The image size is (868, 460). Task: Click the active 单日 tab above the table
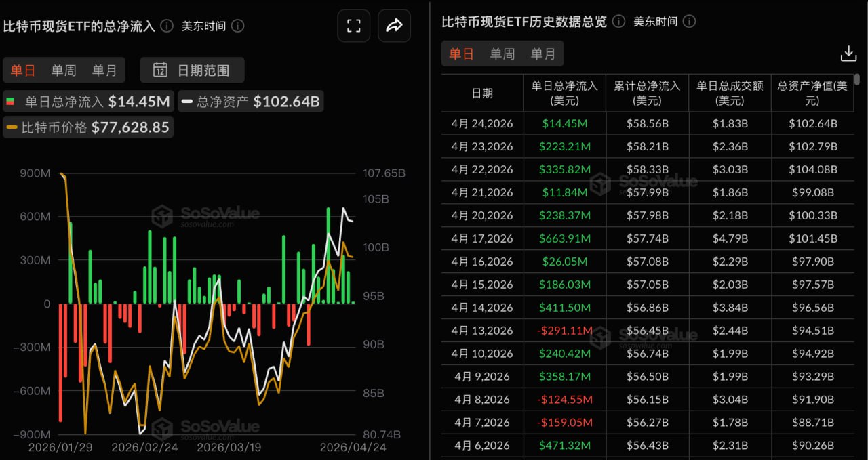click(462, 54)
